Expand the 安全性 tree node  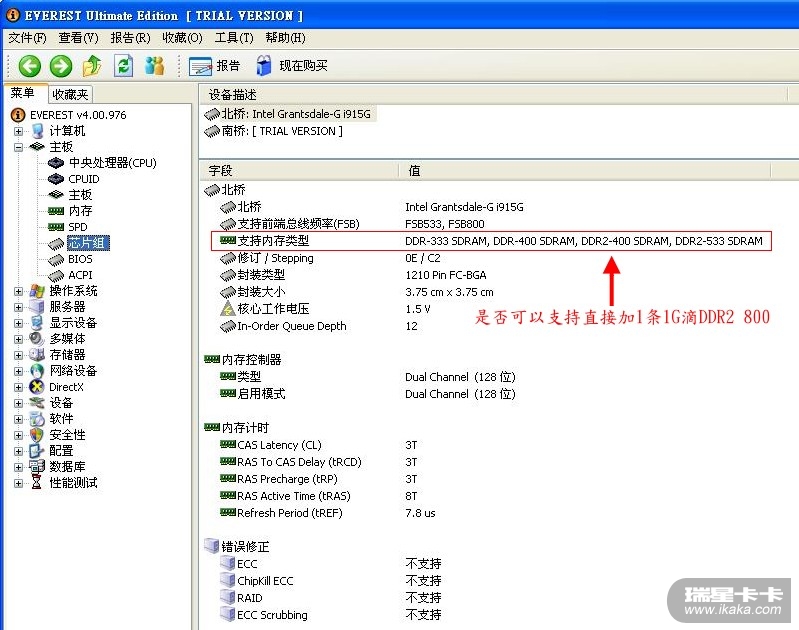click(x=18, y=435)
